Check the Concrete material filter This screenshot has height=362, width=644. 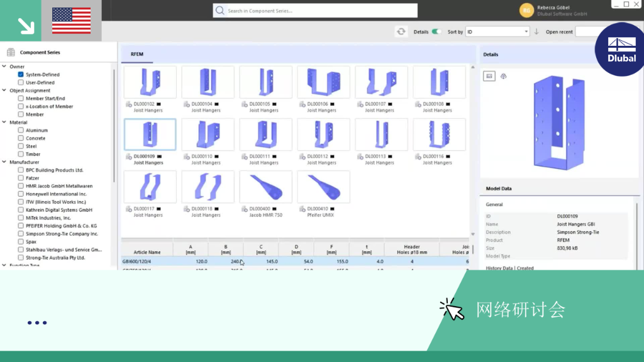coord(21,138)
